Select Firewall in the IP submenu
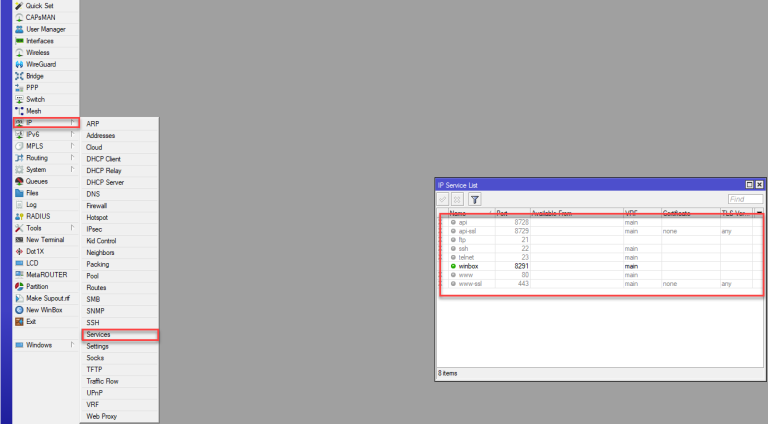The image size is (768, 424). (x=97, y=205)
